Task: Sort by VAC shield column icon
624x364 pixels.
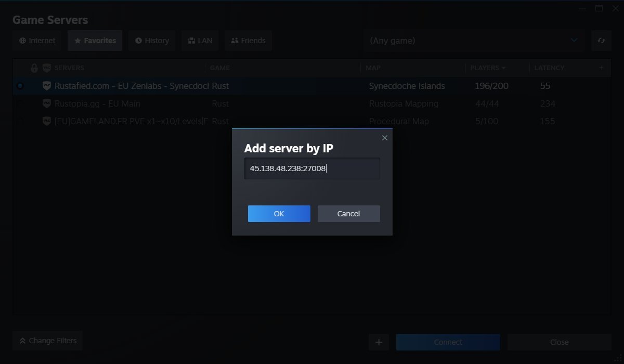Action: click(x=46, y=68)
